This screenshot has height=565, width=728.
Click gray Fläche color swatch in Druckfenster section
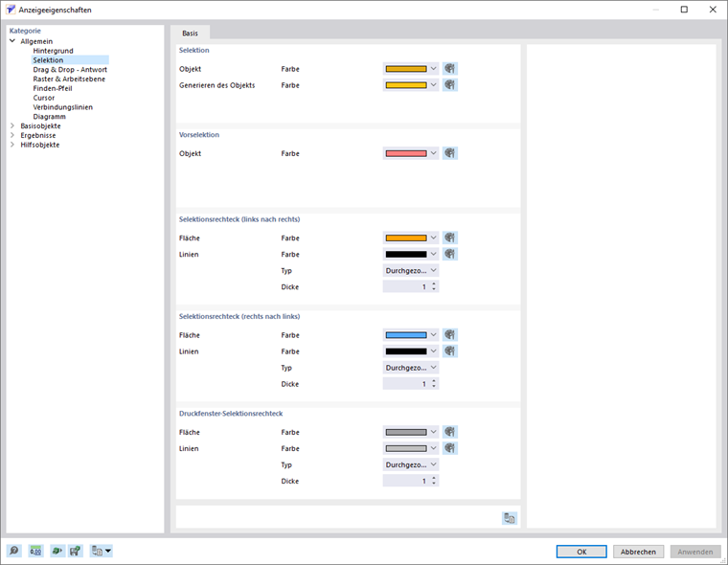tap(406, 432)
